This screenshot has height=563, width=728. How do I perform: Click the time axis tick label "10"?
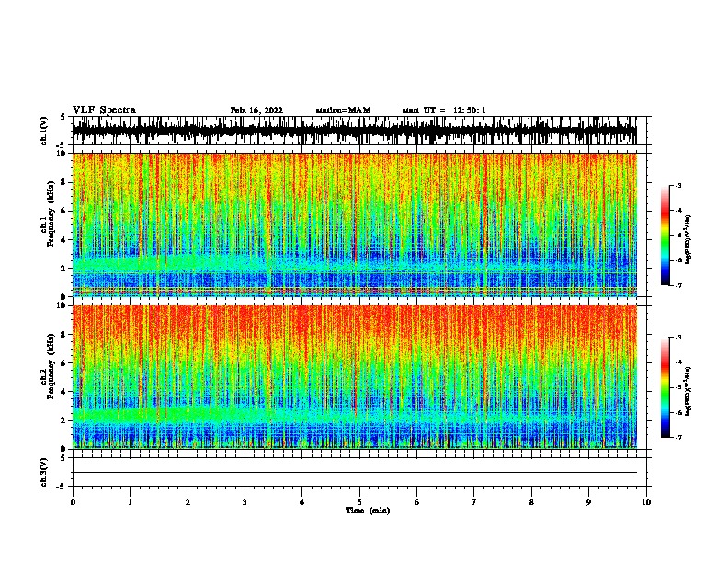(646, 502)
